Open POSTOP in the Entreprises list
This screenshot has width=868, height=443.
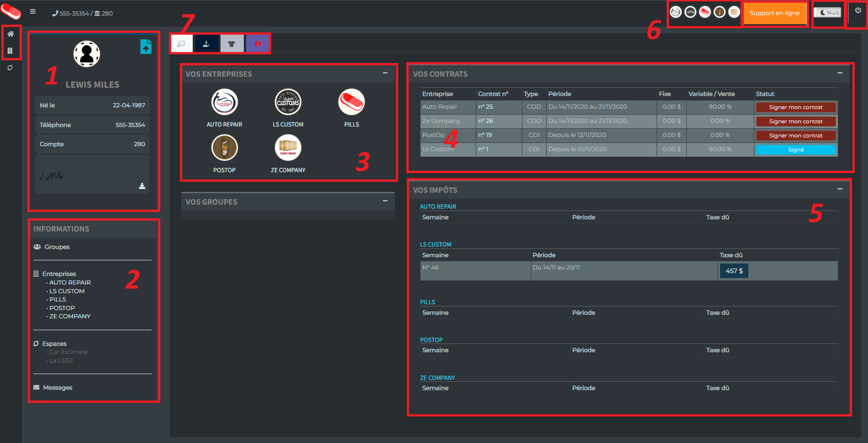(62, 308)
